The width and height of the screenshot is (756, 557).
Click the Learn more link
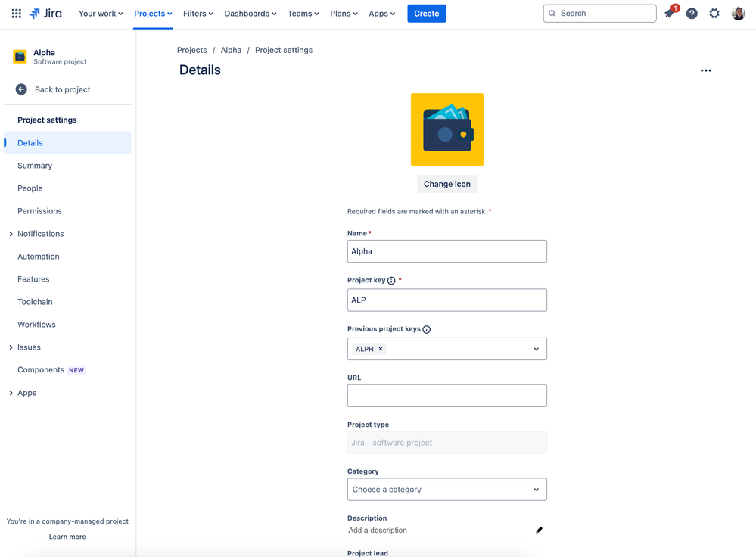click(x=67, y=537)
